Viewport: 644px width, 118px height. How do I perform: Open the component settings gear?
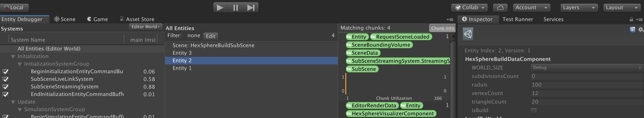(640, 30)
